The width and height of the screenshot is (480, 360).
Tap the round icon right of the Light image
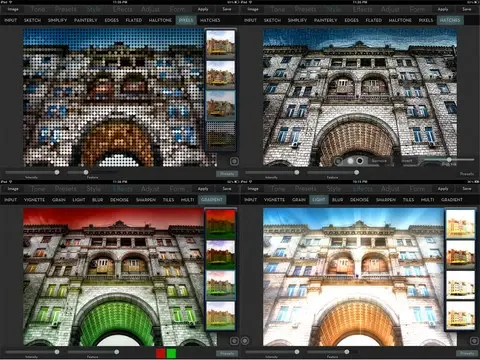click(x=474, y=341)
